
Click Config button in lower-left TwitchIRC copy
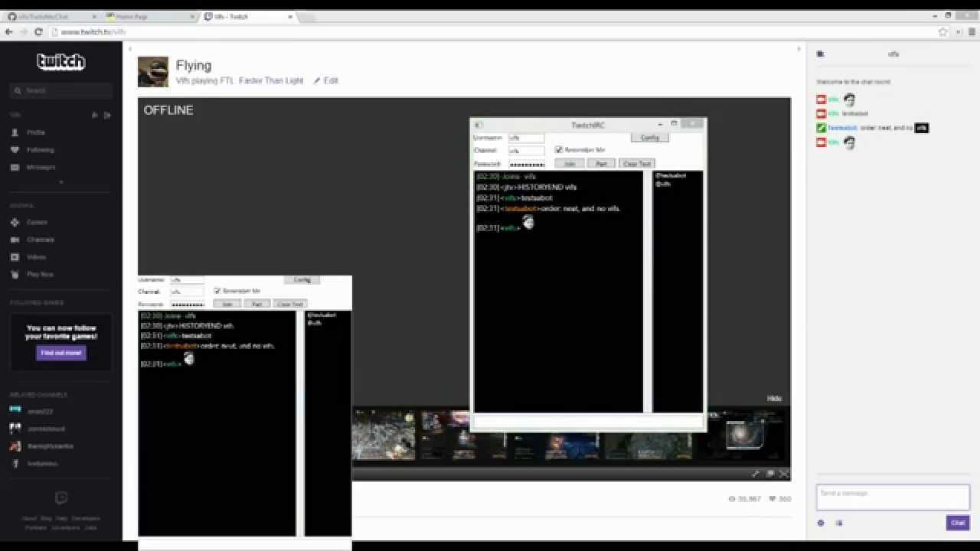click(302, 280)
